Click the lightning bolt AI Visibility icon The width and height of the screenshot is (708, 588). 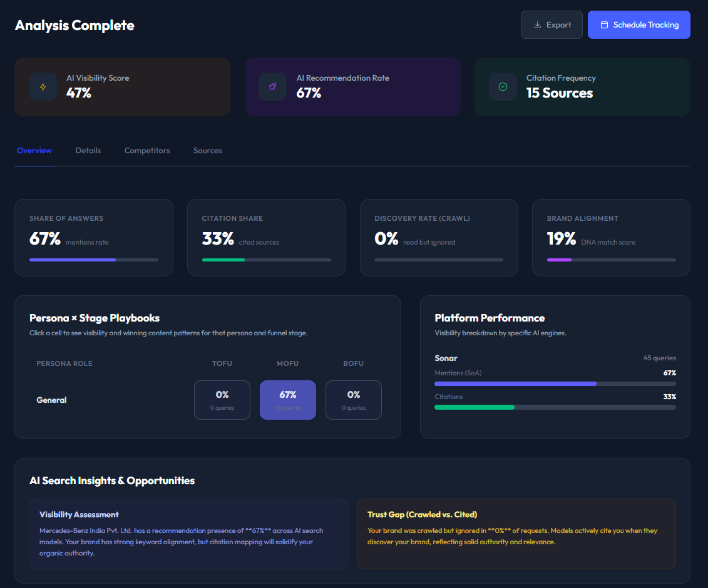point(43,87)
